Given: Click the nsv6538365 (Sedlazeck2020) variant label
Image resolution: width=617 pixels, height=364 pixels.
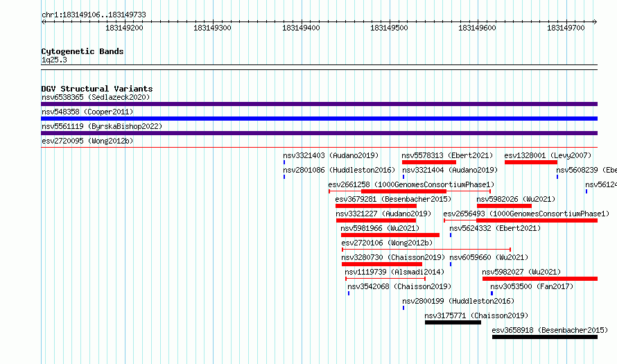Looking at the screenshot, I should (x=96, y=97).
